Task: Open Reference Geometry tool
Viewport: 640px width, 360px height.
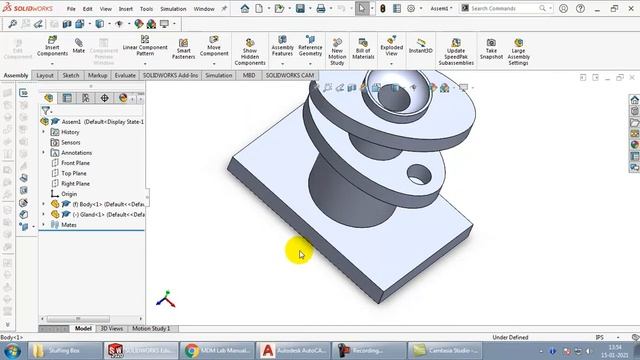Action: (x=310, y=46)
